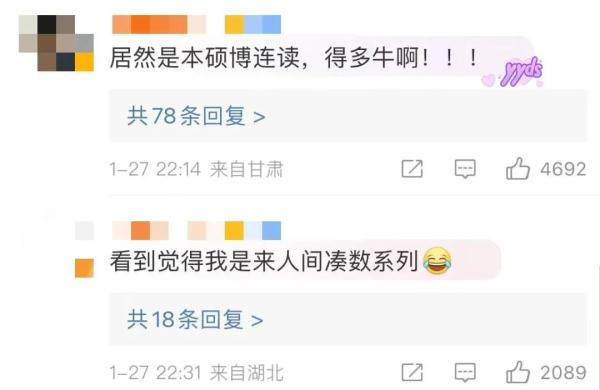Click the laughing-crying emoji in second comment
600x390 pixels.
coord(437,261)
